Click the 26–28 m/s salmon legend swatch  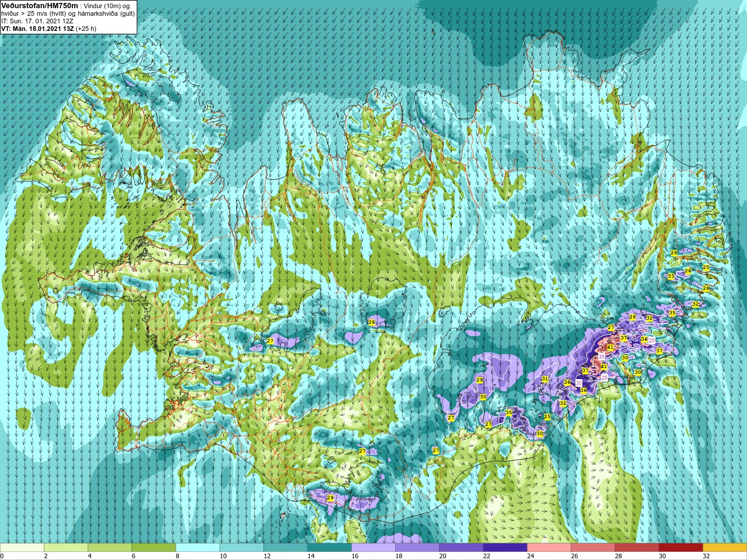tap(593, 548)
